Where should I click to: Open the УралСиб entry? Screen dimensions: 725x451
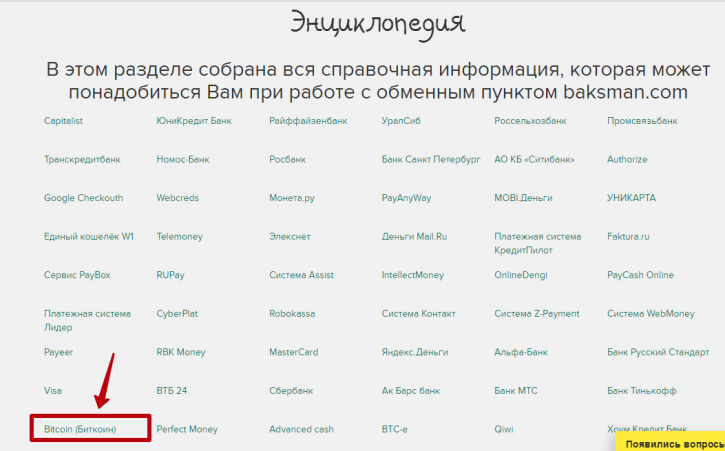tap(401, 121)
